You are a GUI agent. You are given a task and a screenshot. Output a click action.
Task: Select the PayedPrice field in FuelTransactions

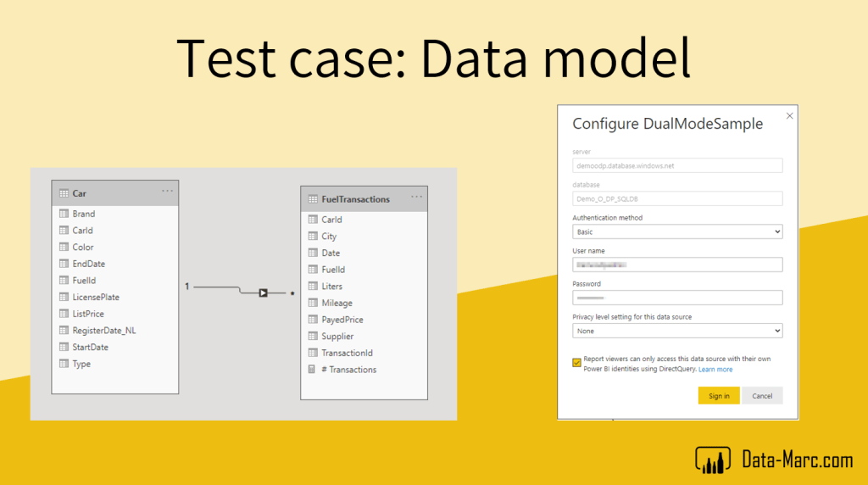click(342, 320)
